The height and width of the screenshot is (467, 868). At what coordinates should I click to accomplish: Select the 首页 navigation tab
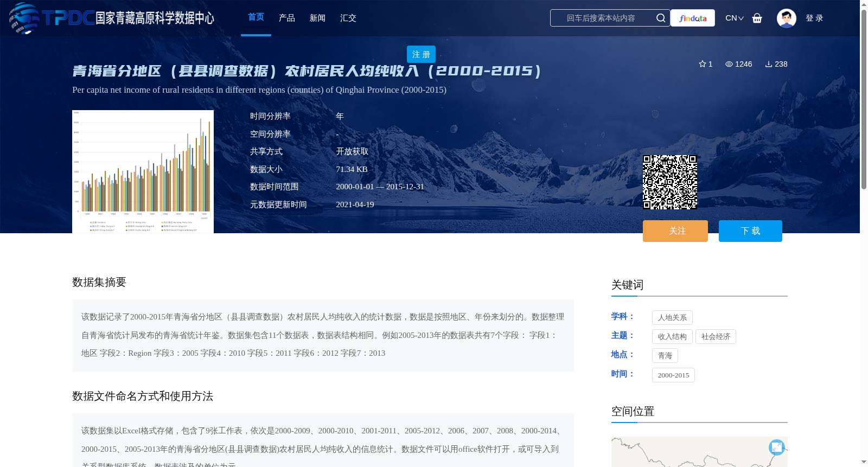click(x=256, y=17)
